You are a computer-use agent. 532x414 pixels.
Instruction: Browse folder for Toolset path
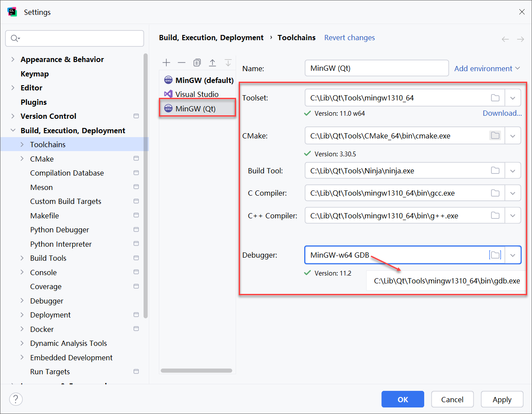495,98
